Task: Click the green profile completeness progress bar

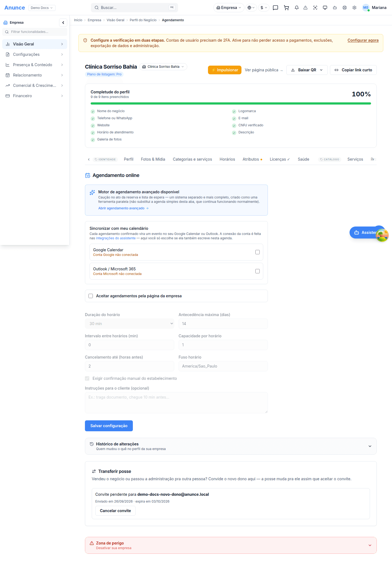Action: (x=231, y=103)
